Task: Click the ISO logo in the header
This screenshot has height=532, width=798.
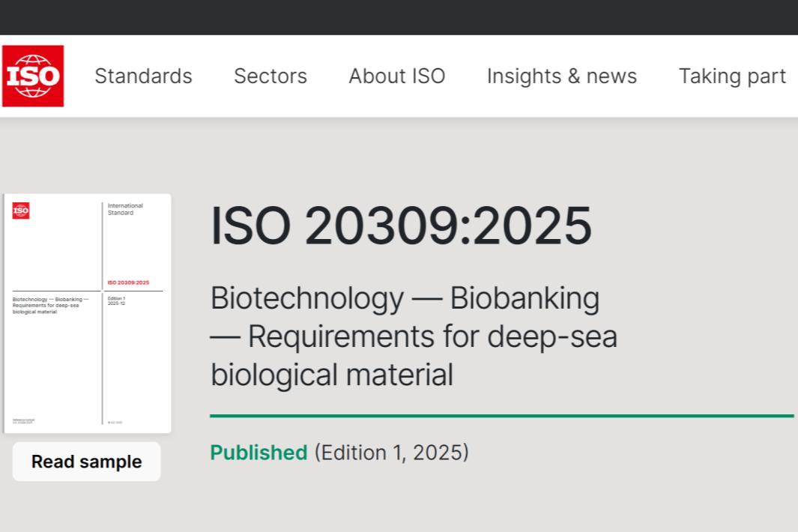Action: click(33, 76)
